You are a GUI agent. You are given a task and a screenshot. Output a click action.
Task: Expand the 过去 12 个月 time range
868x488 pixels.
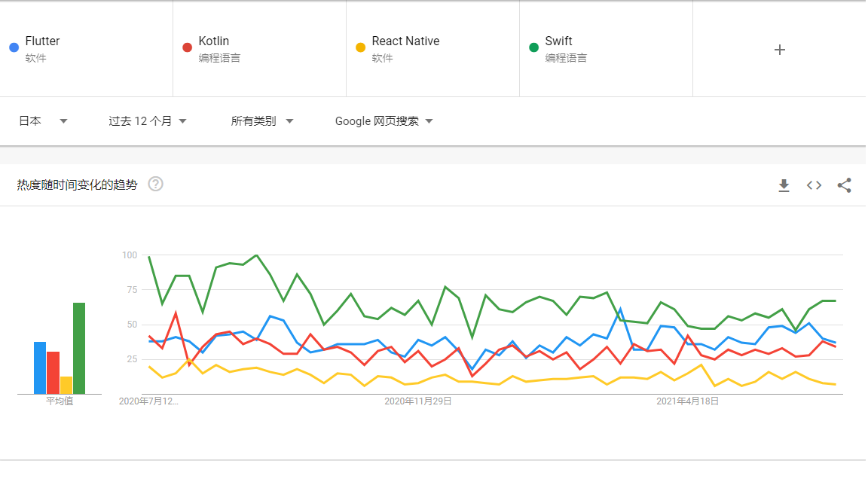click(147, 121)
